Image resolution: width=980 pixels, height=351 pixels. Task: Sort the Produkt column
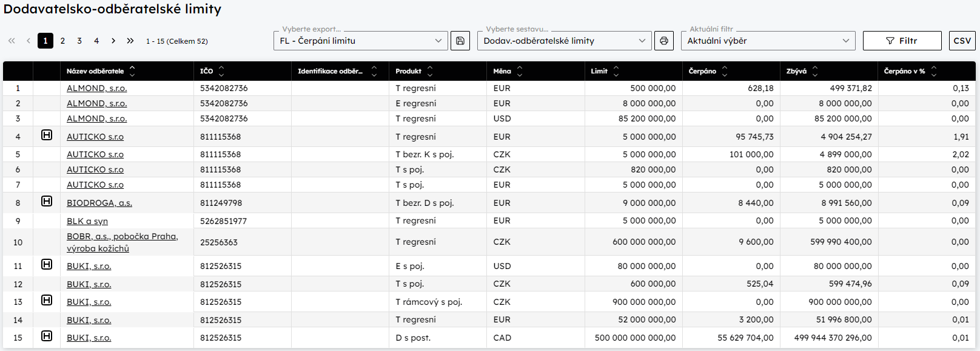tap(430, 71)
